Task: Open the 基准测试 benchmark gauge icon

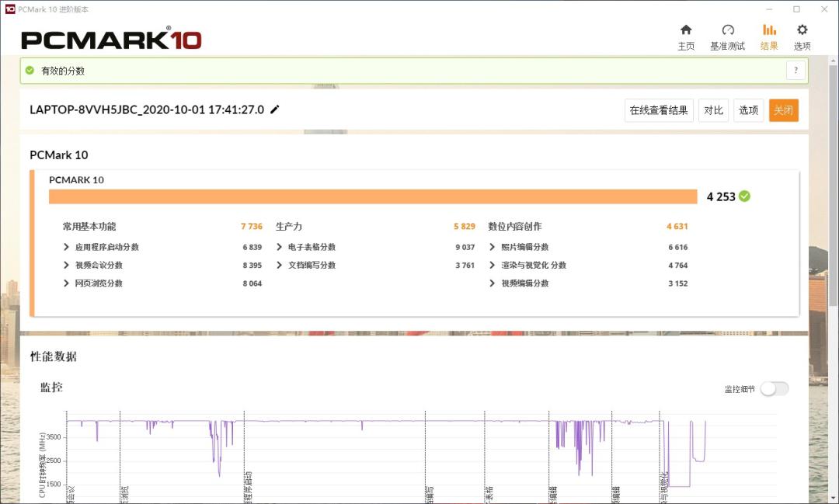Action: tap(728, 30)
